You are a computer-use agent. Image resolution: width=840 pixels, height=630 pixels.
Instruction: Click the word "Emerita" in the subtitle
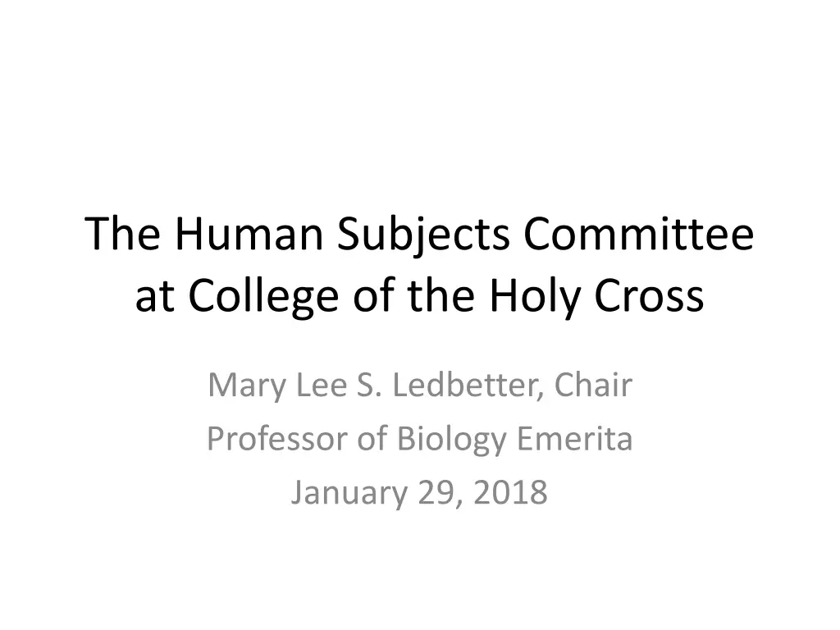pos(577,440)
